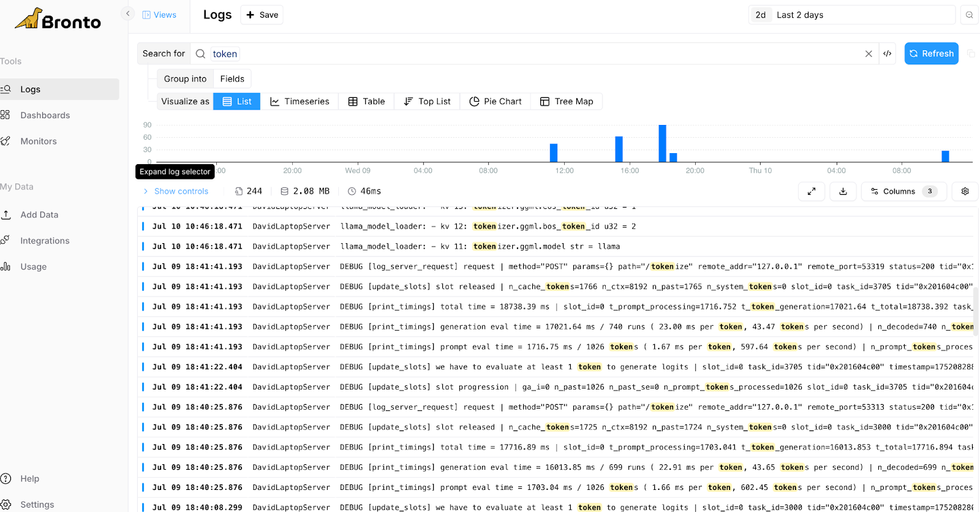Open the Group into option
The width and height of the screenshot is (980, 512).
click(185, 79)
